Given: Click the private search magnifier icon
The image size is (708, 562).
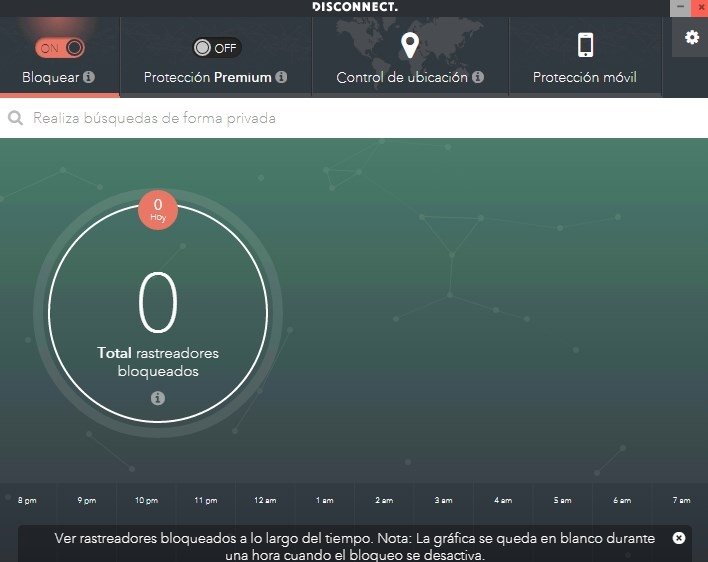Looking at the screenshot, I should tap(15, 118).
